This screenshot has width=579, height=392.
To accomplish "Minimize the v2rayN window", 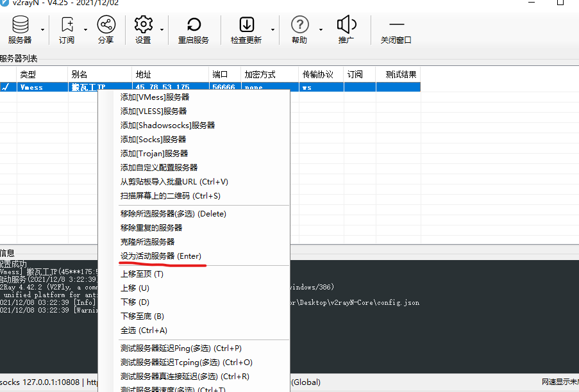I will click(532, 2).
